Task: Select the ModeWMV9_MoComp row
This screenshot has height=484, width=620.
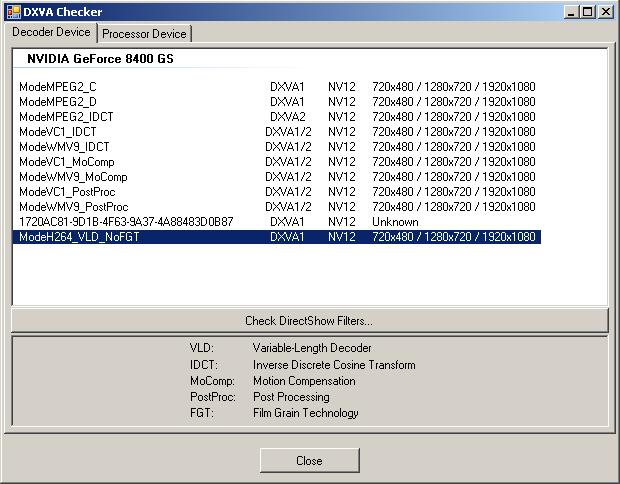Action: click(x=277, y=177)
